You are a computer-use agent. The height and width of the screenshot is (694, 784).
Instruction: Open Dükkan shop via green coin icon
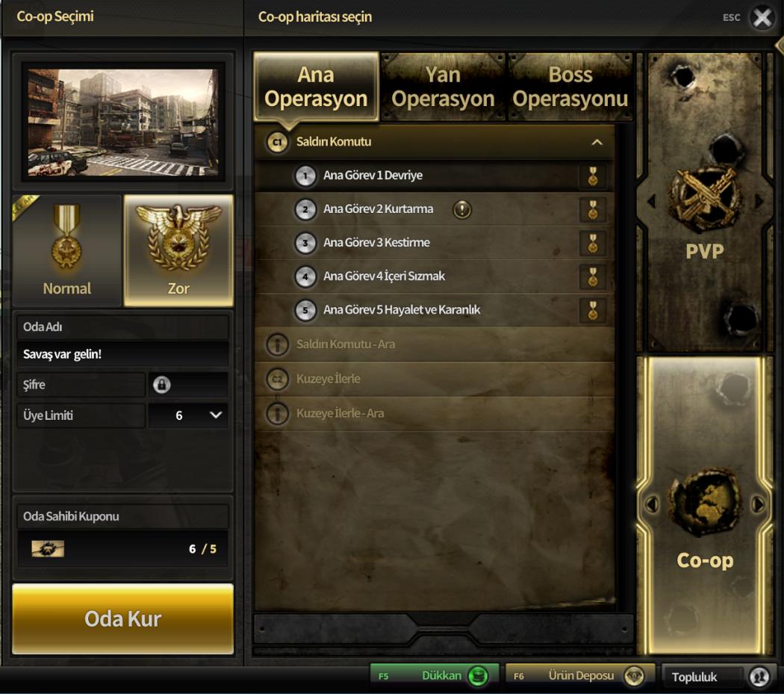coord(478,676)
